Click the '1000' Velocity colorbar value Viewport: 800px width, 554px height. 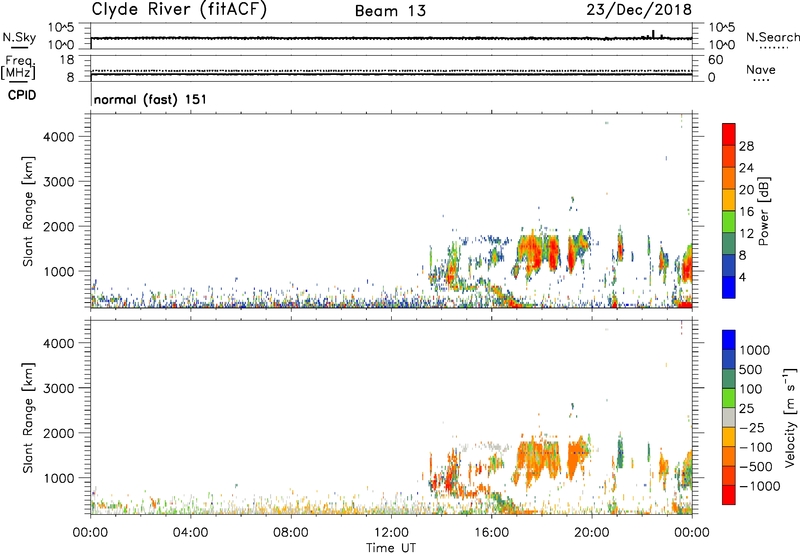pos(754,350)
